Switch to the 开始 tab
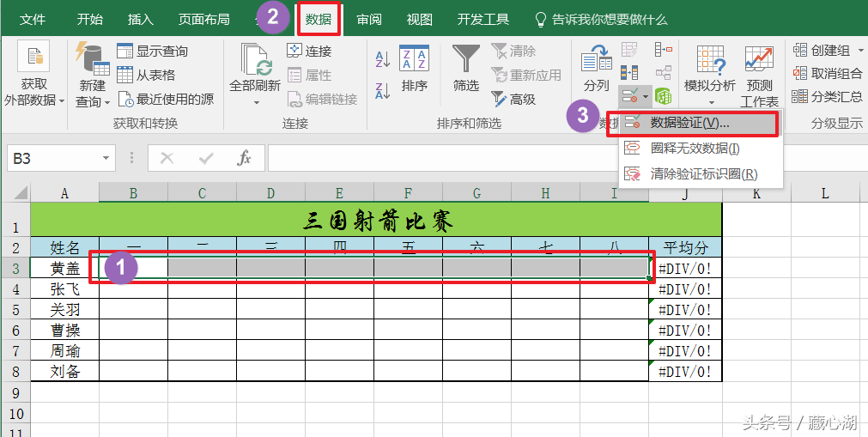868x437 pixels. click(89, 20)
